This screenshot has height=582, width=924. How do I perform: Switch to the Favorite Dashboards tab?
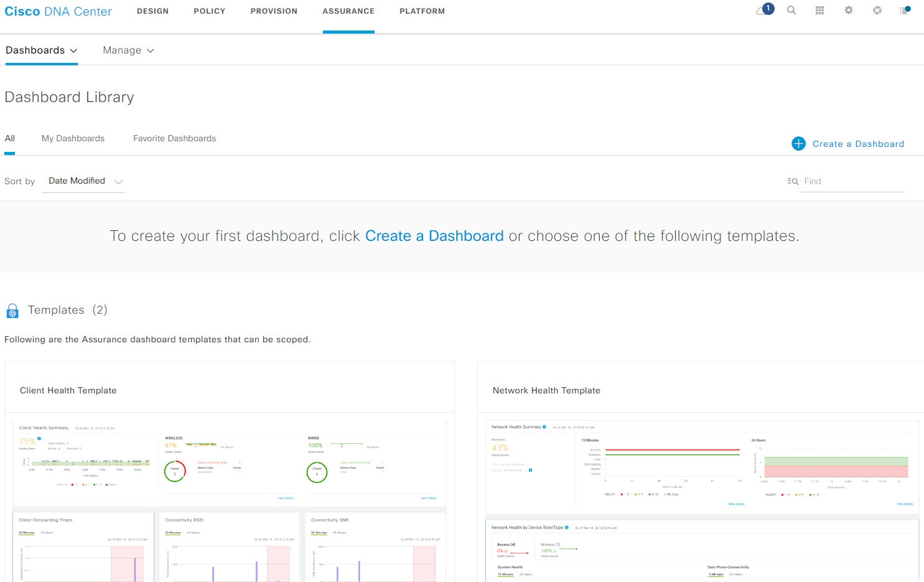[174, 138]
